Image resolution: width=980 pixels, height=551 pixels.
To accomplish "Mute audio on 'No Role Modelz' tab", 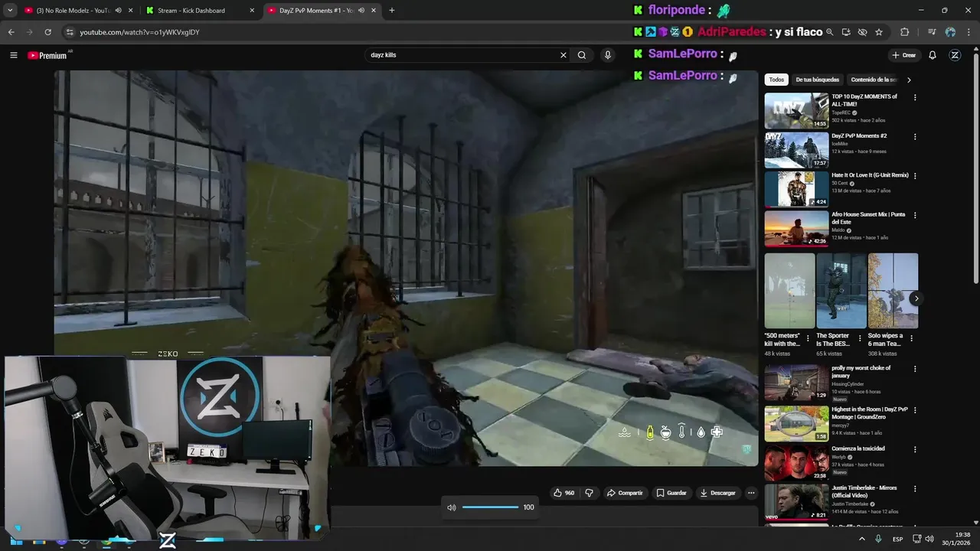I will [x=117, y=11].
